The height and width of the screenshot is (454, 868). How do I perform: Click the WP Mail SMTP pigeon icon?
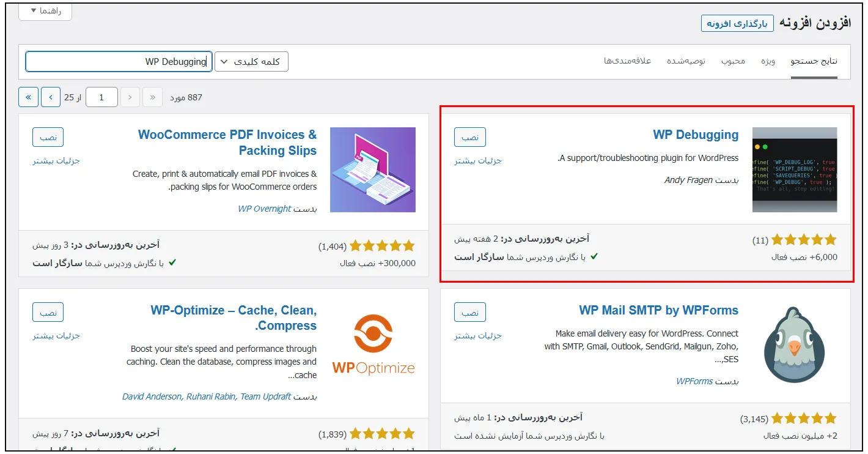coord(795,346)
